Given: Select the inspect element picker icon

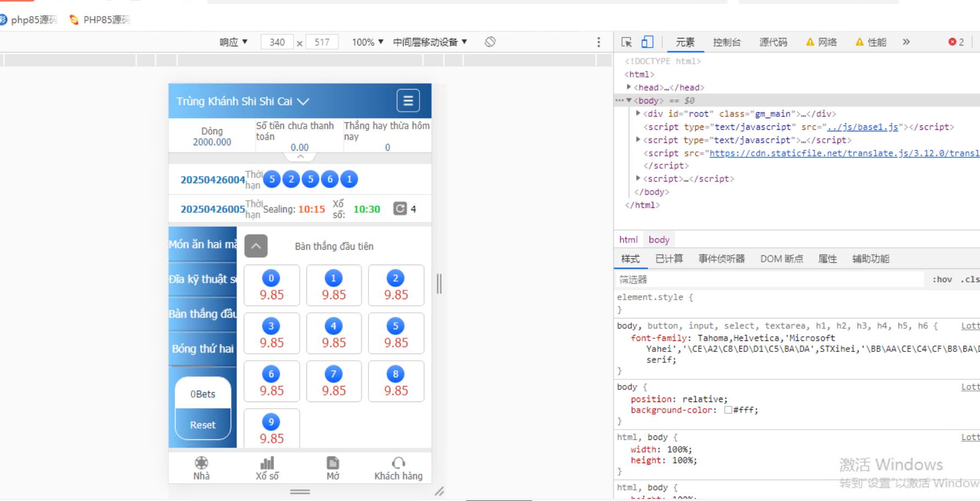Looking at the screenshot, I should 626,42.
